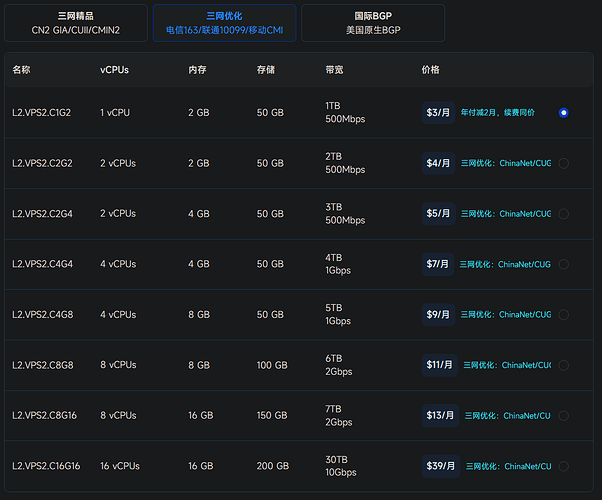Click the $3/月 price badge
602x500 pixels.
pos(438,113)
